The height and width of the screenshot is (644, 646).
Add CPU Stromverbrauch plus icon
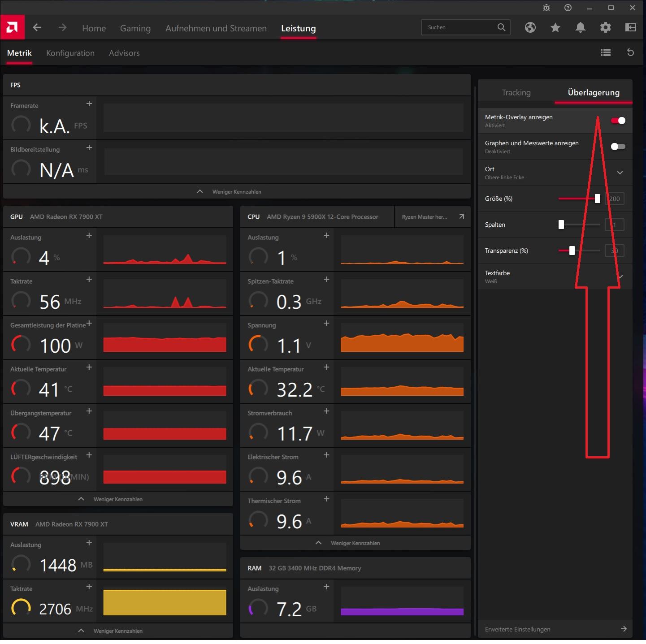tap(326, 411)
